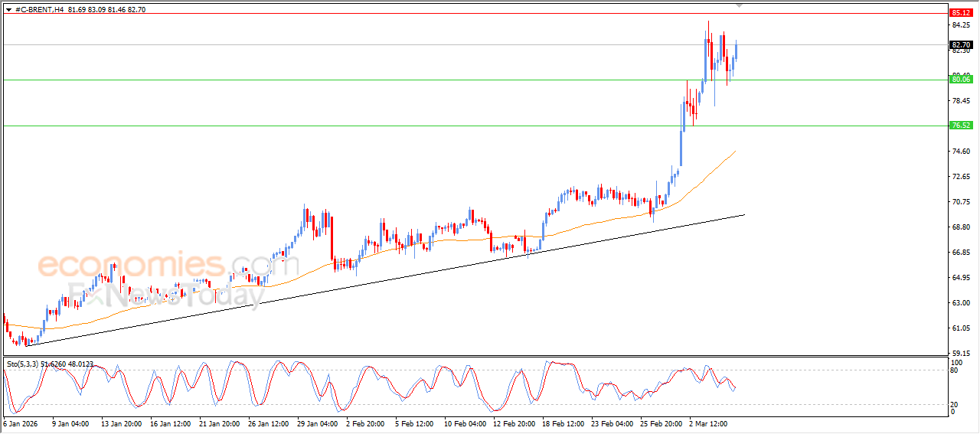The image size is (980, 434).
Task: Click the stochastic 20 level scale label
Action: point(954,404)
